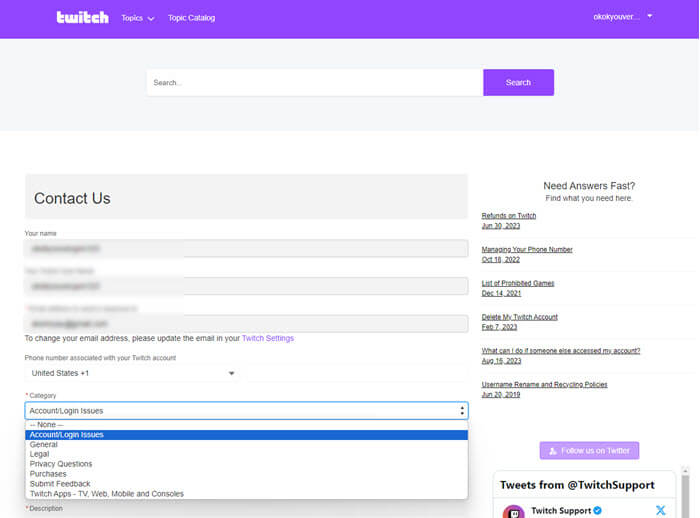The image size is (700, 518).
Task: Select General from category list
Action: [x=44, y=445]
